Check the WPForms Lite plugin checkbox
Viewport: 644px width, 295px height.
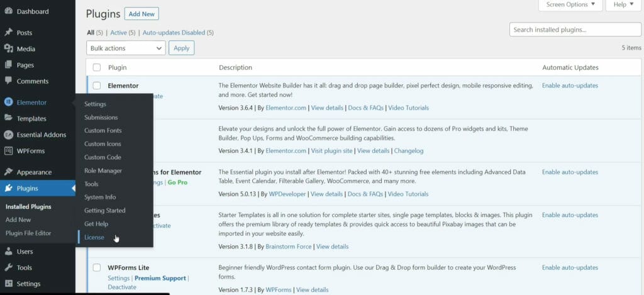96,267
